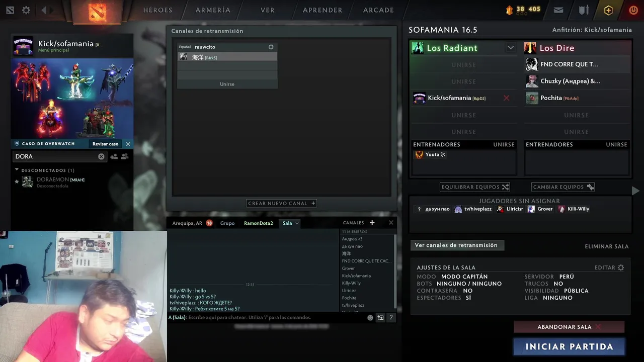The image size is (644, 362).
Task: Join the first Radiant UNIRSE slot
Action: click(x=463, y=65)
